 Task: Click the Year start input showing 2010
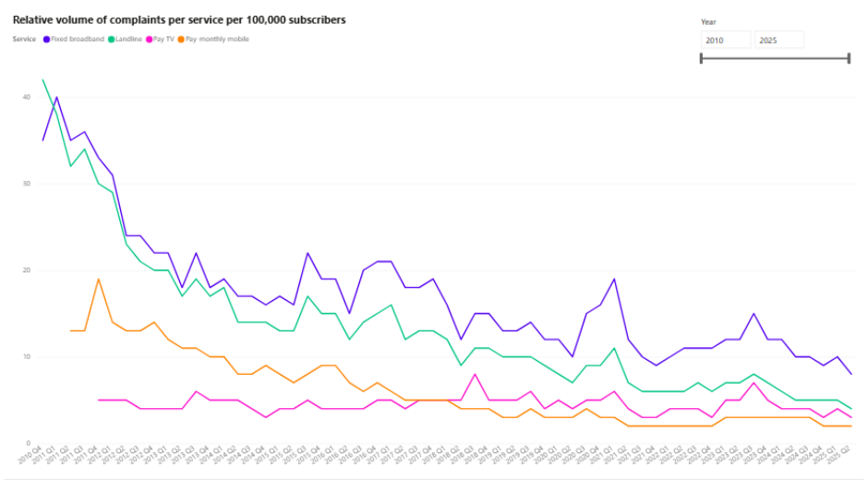coord(726,41)
